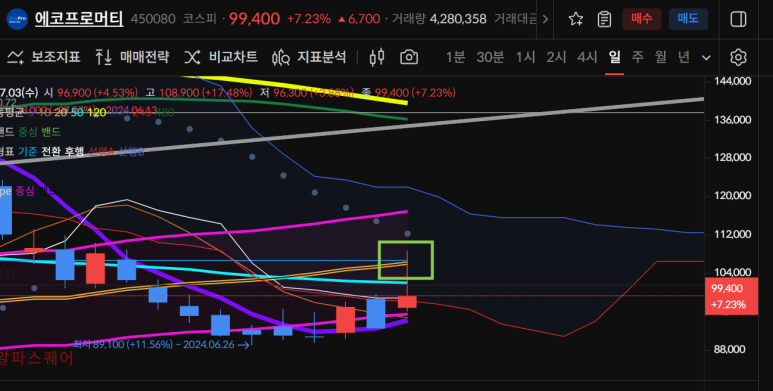
Task: Toggle the 50 moving average legend
Action: (77, 112)
